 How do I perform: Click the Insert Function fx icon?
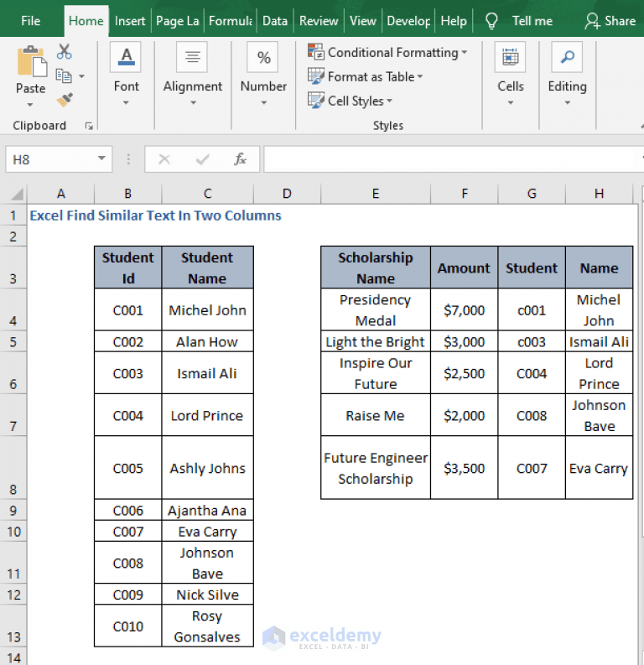point(240,159)
